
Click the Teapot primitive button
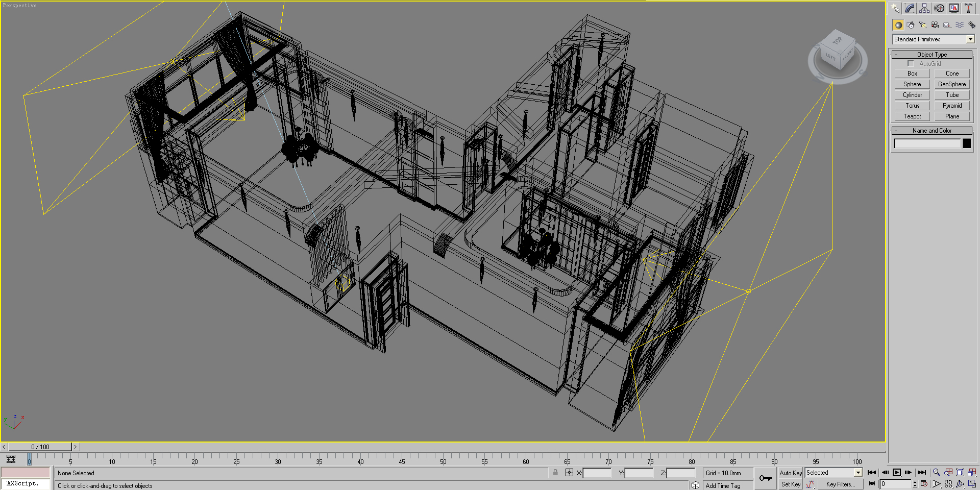pyautogui.click(x=912, y=116)
